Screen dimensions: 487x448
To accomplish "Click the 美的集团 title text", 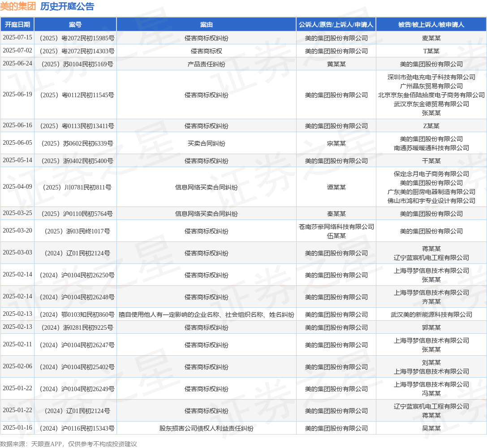I will 18,6.
